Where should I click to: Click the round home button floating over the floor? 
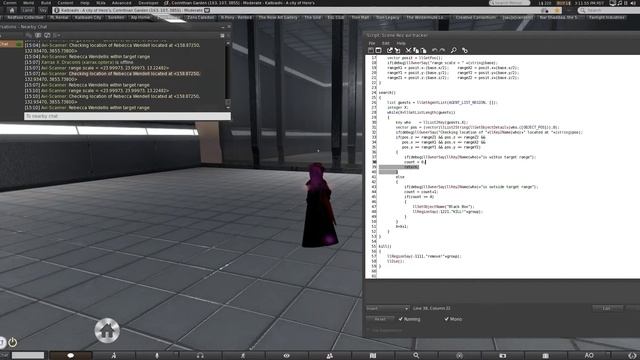(107, 330)
